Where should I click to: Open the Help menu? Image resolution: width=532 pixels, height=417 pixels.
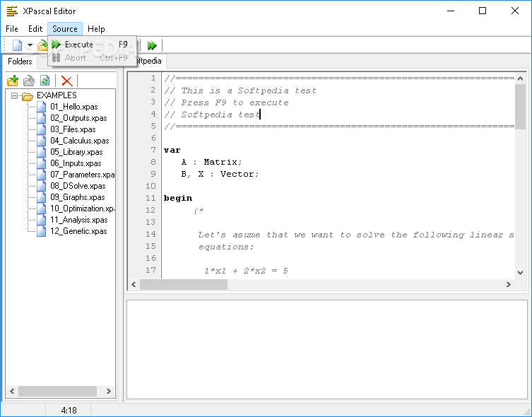point(96,29)
